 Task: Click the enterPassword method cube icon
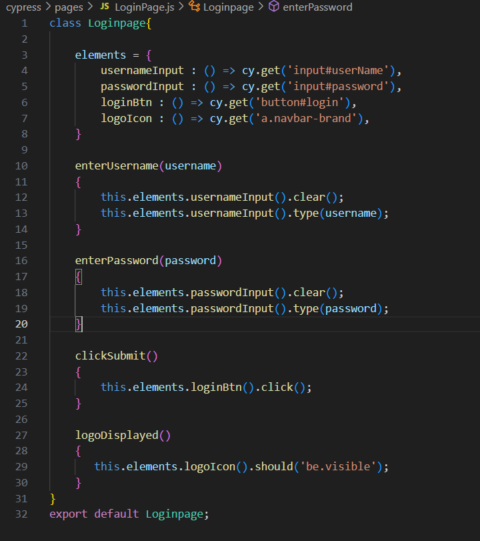pyautogui.click(x=274, y=6)
